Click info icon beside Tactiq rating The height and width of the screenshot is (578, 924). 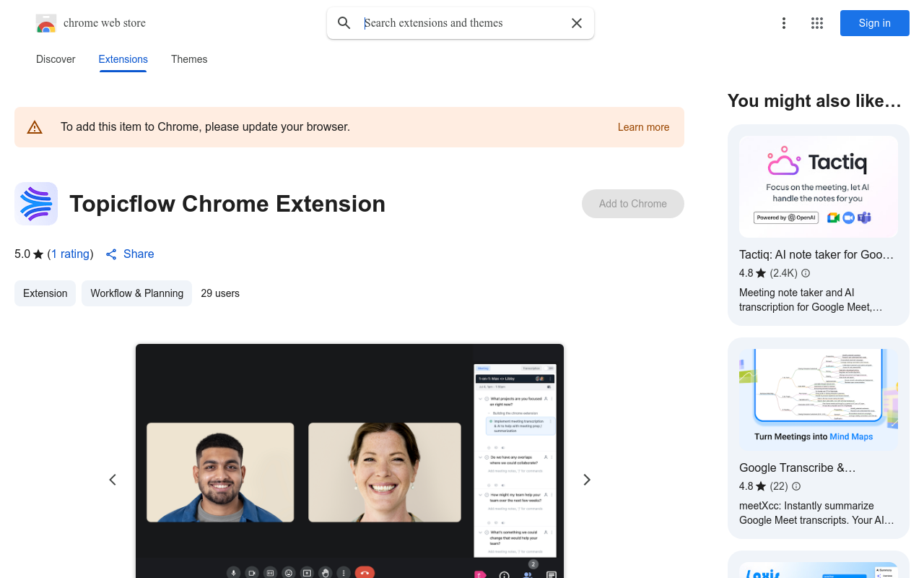pos(806,273)
